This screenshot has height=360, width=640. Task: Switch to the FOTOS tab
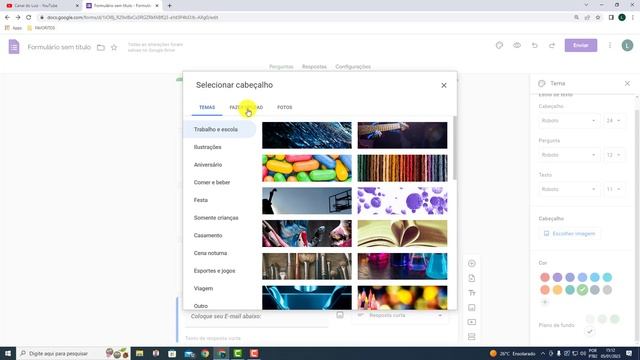tap(284, 107)
